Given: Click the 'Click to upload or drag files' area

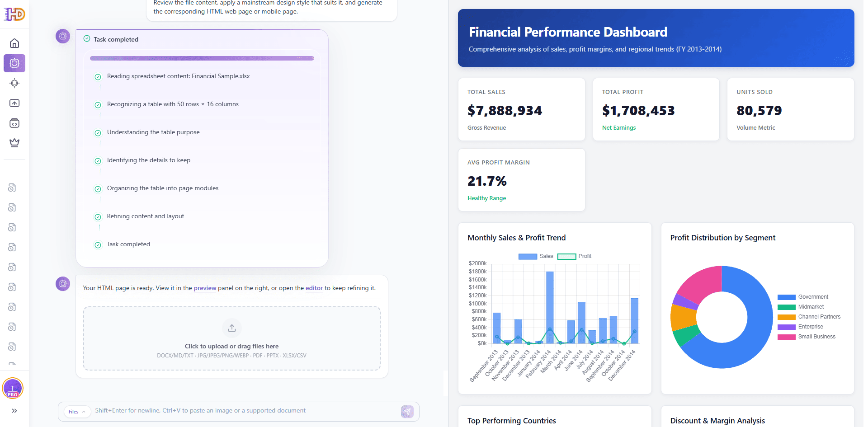Looking at the screenshot, I should pyautogui.click(x=232, y=338).
